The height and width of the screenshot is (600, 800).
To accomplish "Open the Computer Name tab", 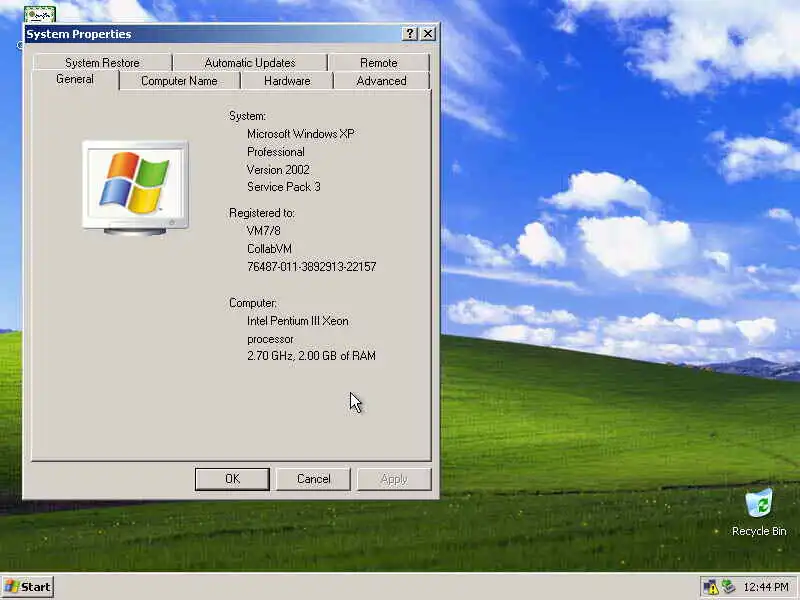I will [179, 81].
